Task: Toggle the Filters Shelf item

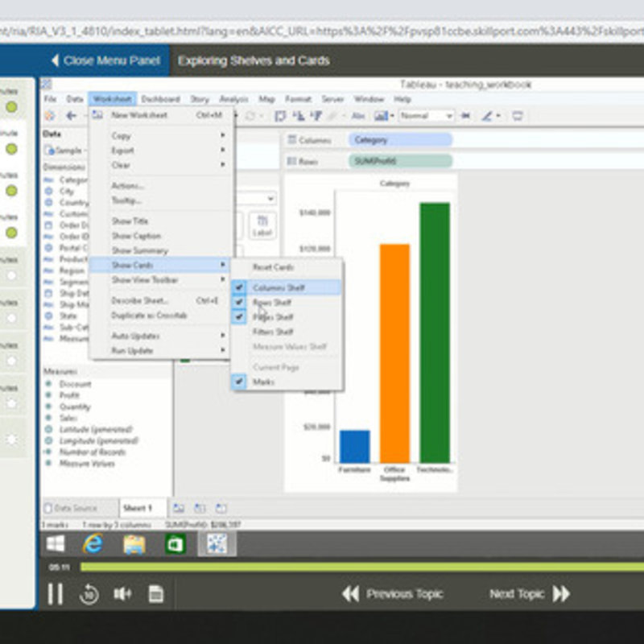Action: pyautogui.click(x=287, y=332)
